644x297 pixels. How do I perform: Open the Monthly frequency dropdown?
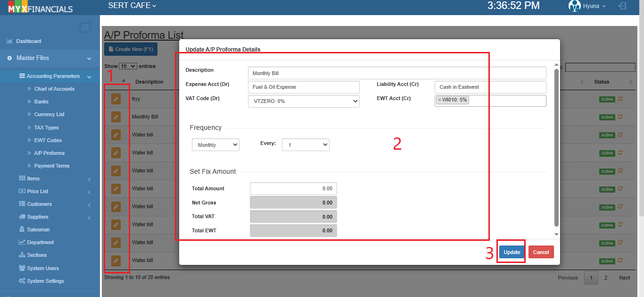pos(215,145)
